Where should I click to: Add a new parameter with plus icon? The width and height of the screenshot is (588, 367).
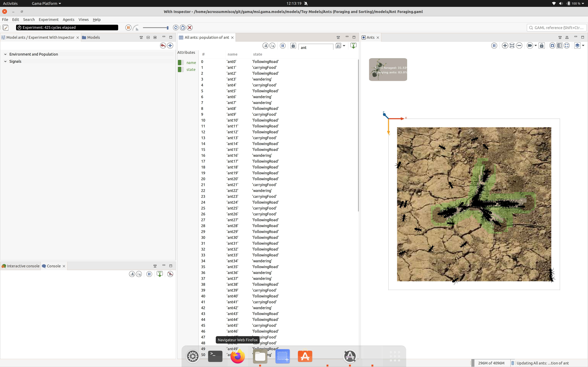pyautogui.click(x=170, y=45)
